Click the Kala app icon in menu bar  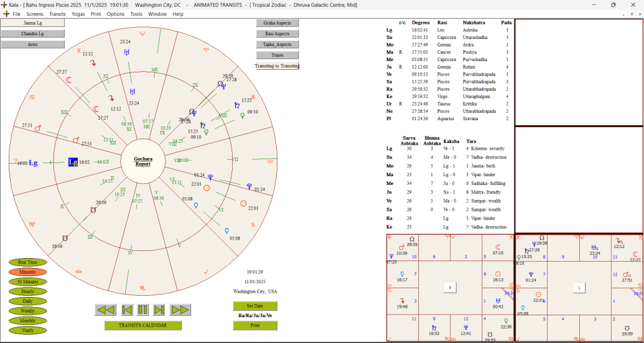pyautogui.click(x=6, y=14)
